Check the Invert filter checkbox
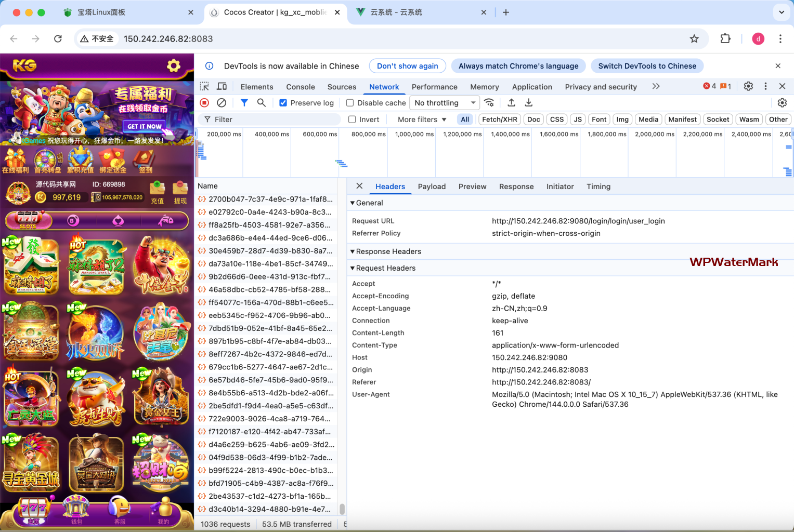This screenshot has height=532, width=794. [x=352, y=119]
